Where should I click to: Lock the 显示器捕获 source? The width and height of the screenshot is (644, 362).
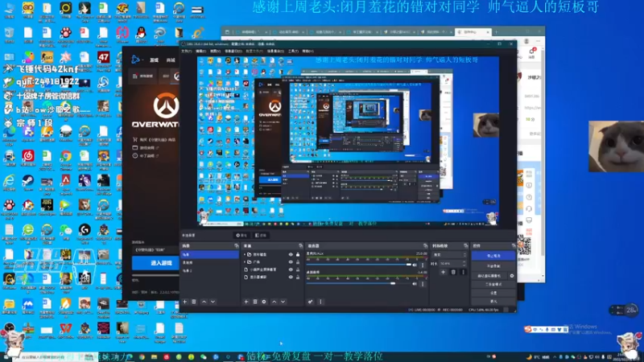click(x=298, y=277)
